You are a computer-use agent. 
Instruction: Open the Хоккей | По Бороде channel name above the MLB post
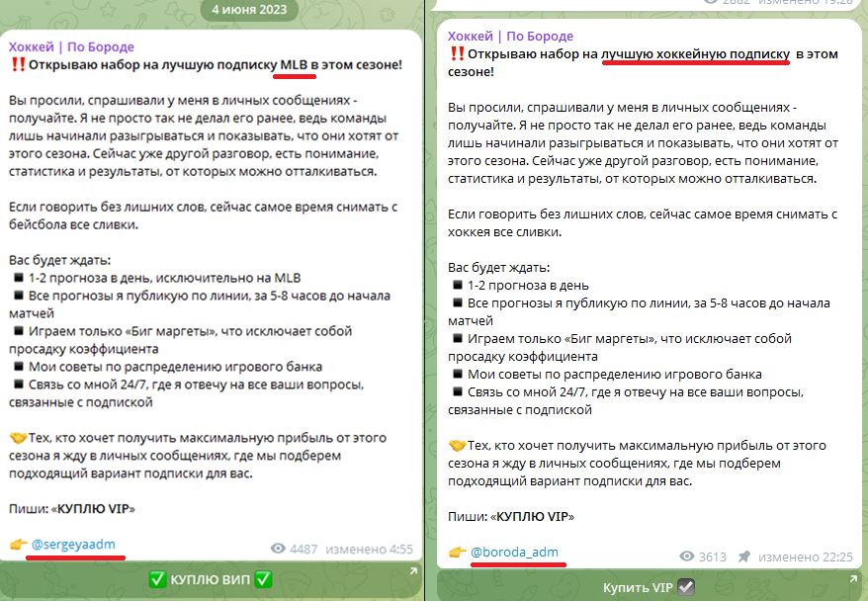coord(71,46)
